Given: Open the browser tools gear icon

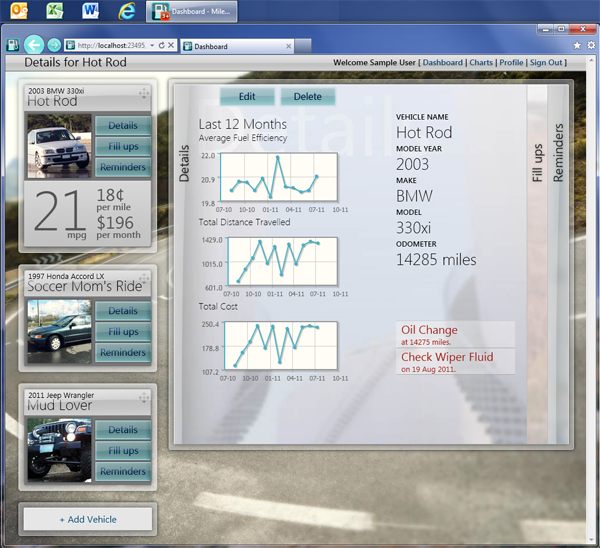Looking at the screenshot, I should 590,46.
